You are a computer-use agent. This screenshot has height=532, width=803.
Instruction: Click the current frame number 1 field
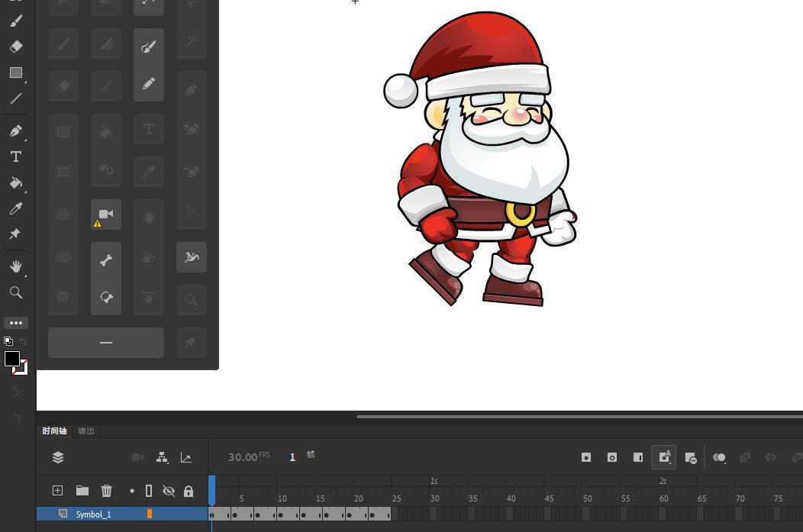click(292, 457)
